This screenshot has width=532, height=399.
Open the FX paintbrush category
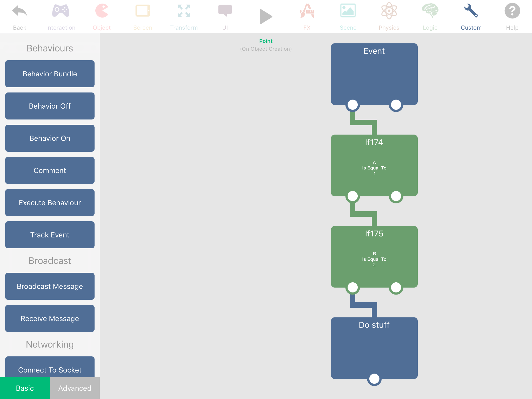coord(307,12)
